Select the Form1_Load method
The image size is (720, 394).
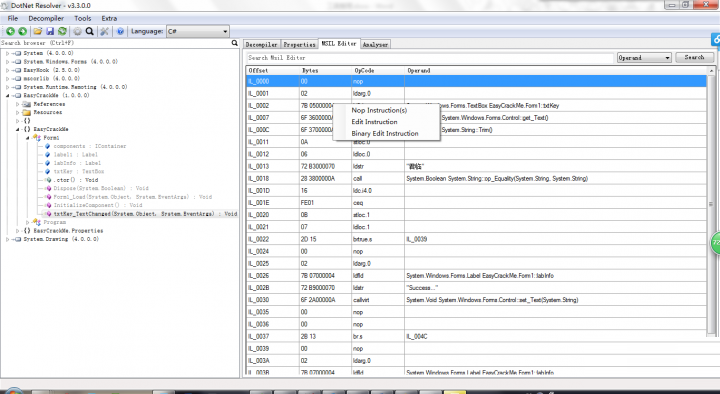133,197
